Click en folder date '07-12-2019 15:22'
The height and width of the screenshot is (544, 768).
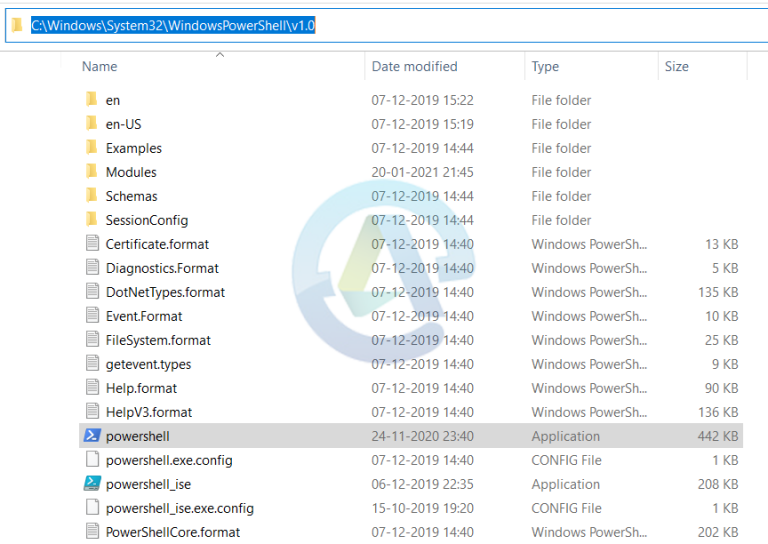[422, 100]
